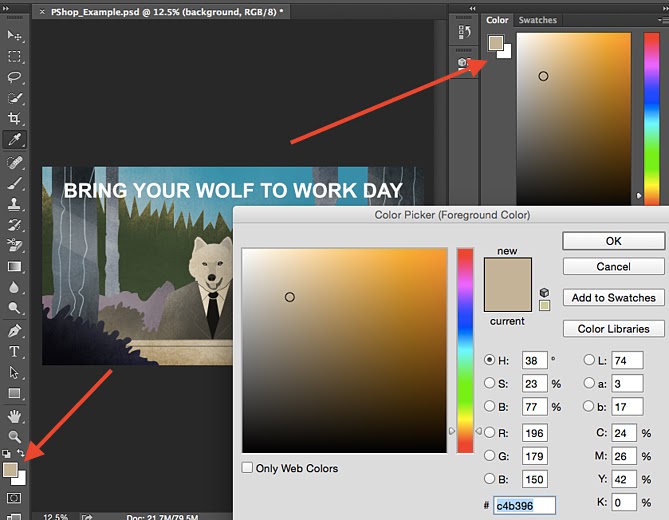
Task: Select the G green radio button
Action: (x=489, y=455)
